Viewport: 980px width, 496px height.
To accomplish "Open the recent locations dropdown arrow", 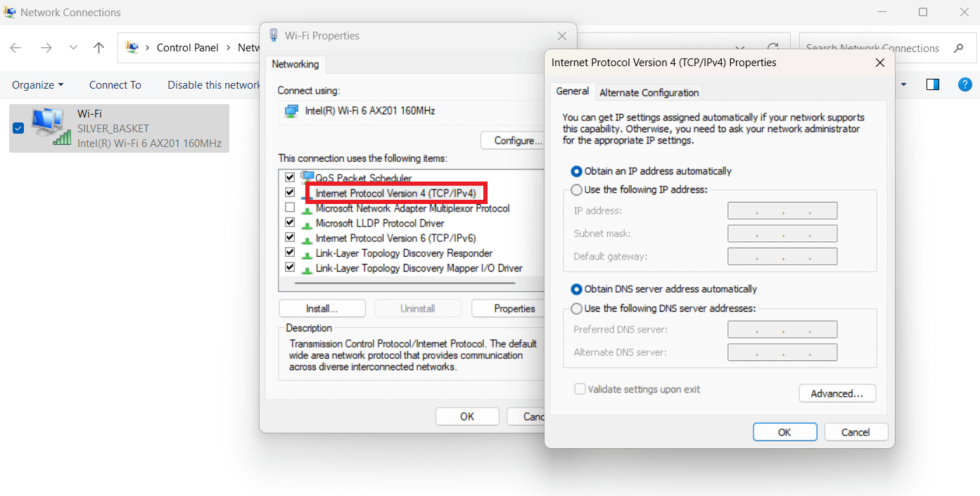I will 73,47.
